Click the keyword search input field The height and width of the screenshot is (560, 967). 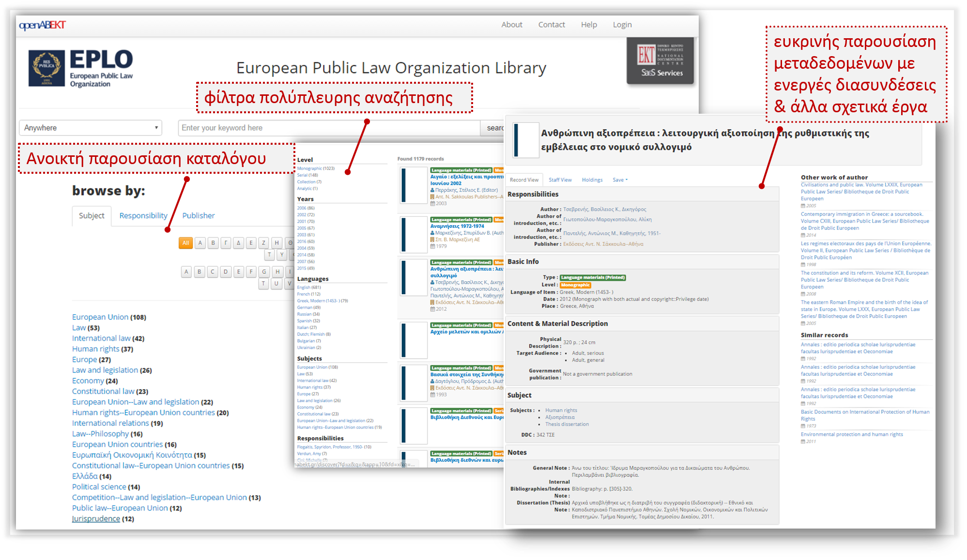pos(329,128)
